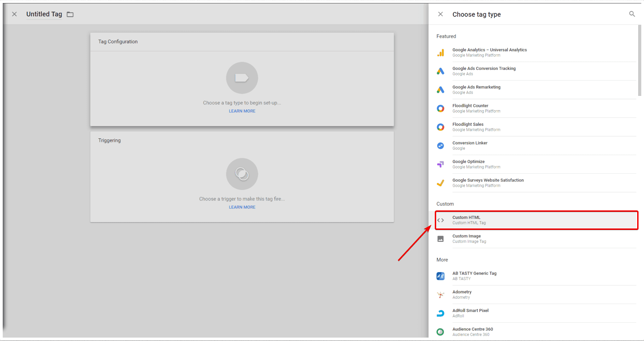
Task: Click the Triggering card header
Action: (242, 140)
